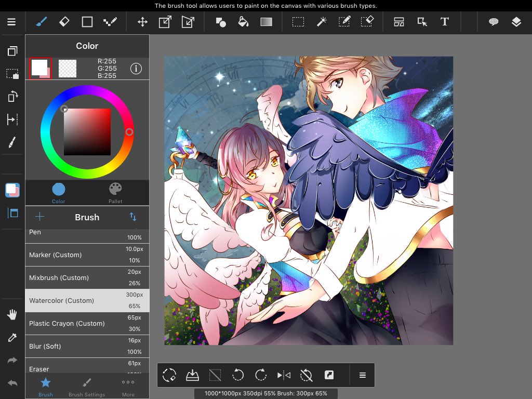Select the Eraser brush in list
Viewport: 532px width, 399px height.
[x=87, y=366]
